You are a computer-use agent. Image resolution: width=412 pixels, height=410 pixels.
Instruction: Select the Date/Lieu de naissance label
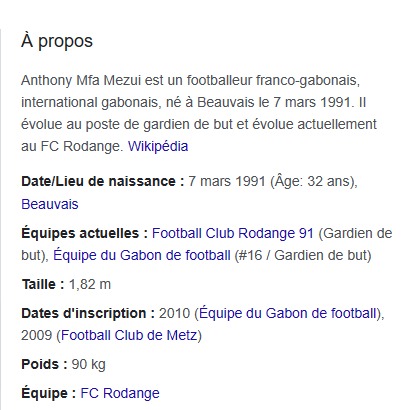pyautogui.click(x=103, y=182)
